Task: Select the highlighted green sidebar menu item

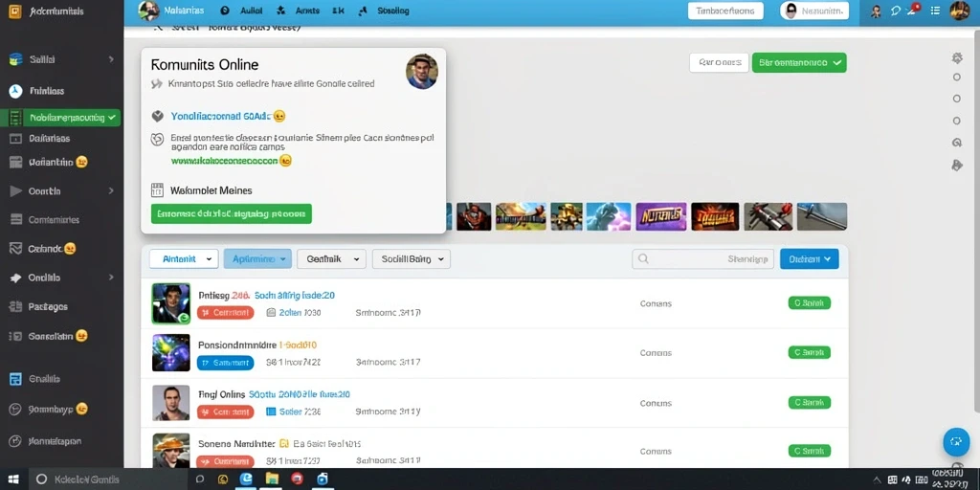Action: tap(60, 118)
